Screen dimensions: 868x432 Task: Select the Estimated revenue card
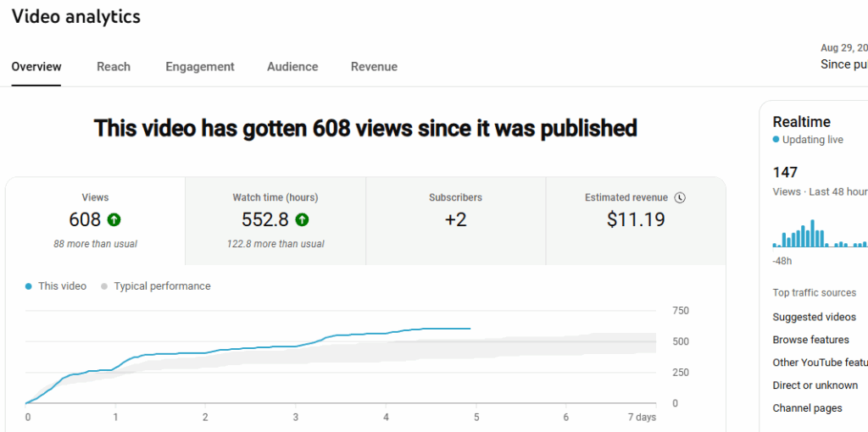click(x=635, y=220)
